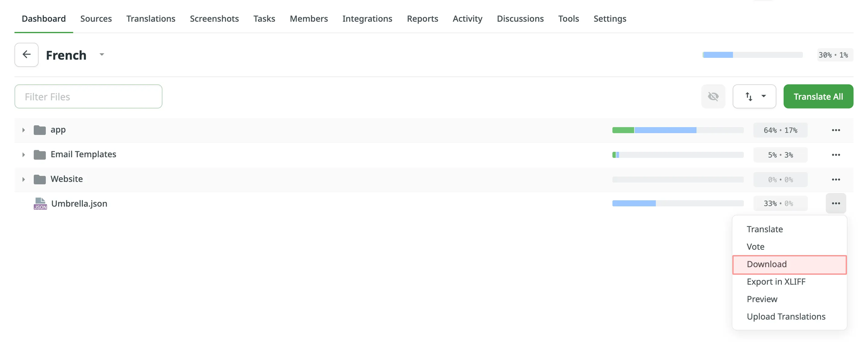
Task: Click the sort arrows icon
Action: [749, 96]
